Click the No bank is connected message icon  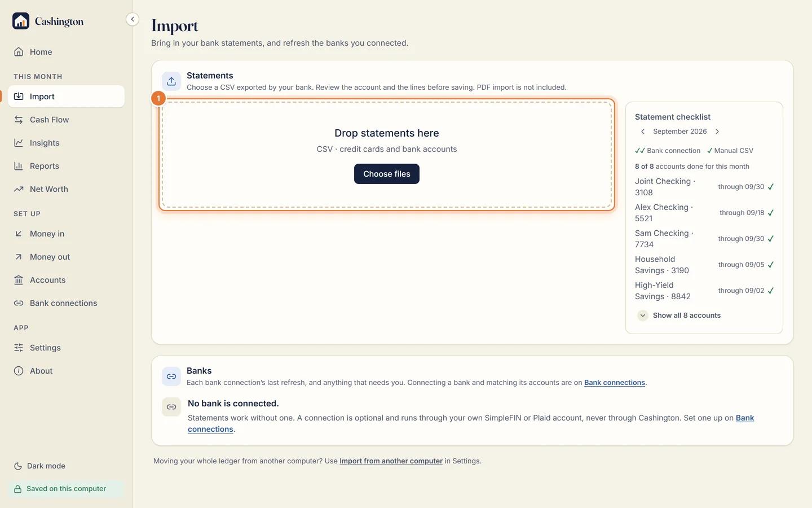tap(171, 407)
